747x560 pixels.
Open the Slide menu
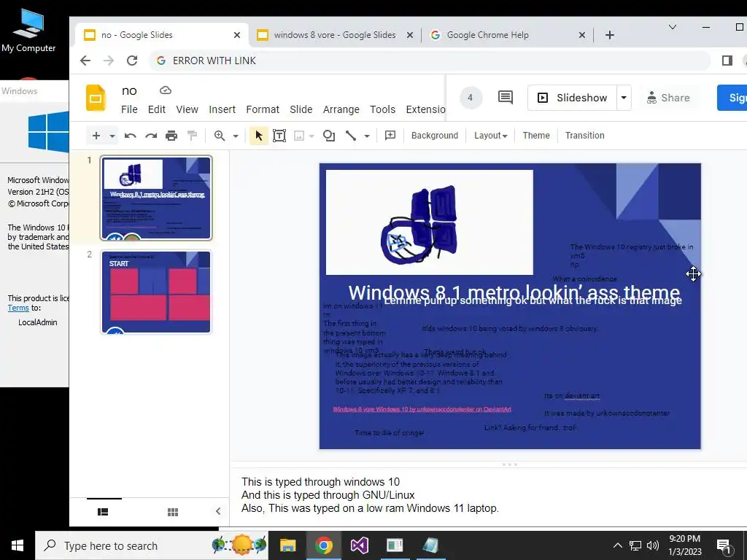pos(301,109)
